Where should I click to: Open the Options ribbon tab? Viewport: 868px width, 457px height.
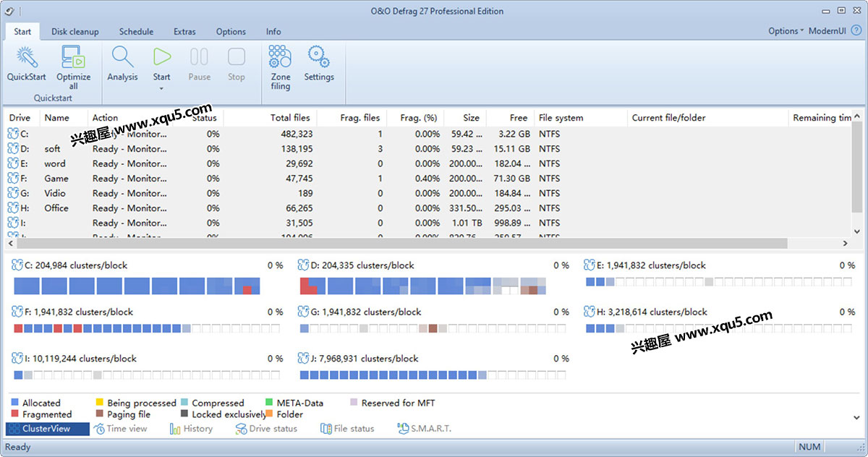pos(231,32)
